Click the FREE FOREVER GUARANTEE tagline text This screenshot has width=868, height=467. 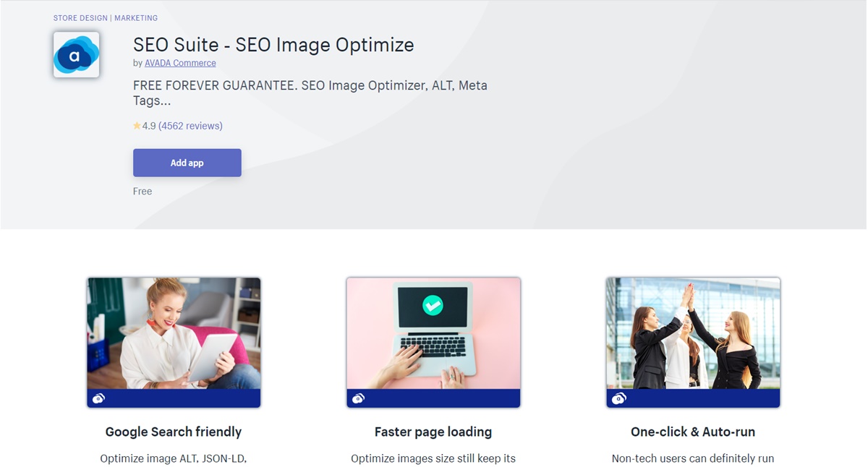click(310, 93)
